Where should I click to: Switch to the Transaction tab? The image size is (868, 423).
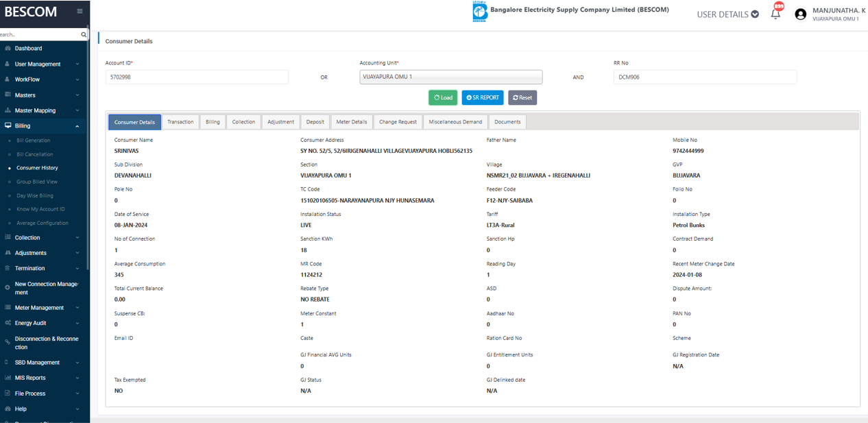180,122
